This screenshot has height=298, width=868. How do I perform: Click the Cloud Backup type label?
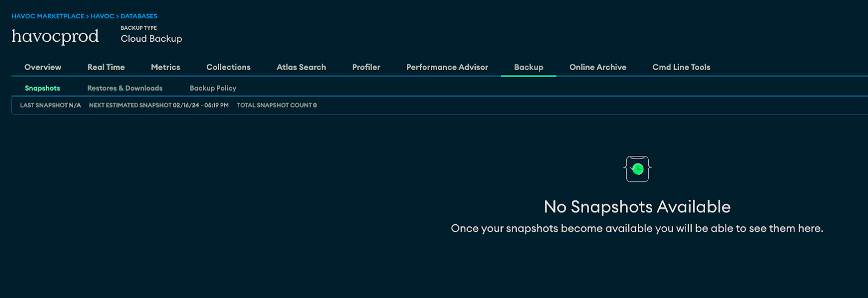coord(151,39)
